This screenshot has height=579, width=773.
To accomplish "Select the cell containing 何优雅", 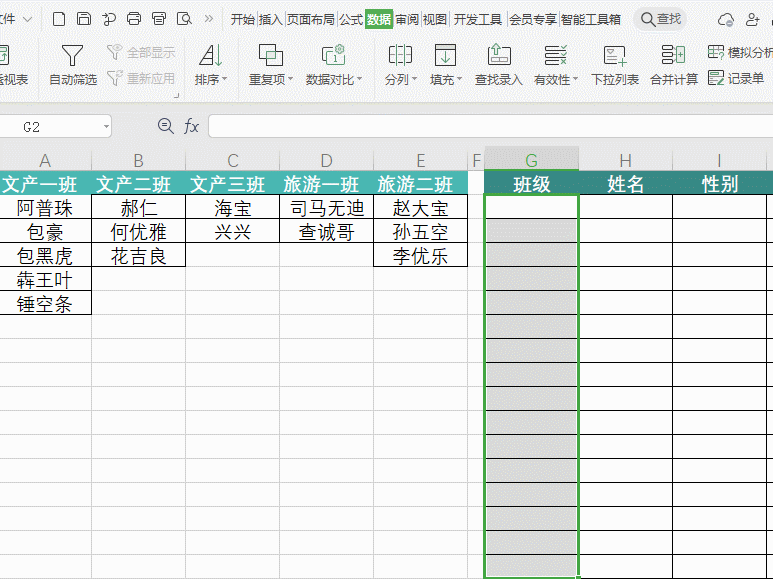I will click(x=139, y=231).
